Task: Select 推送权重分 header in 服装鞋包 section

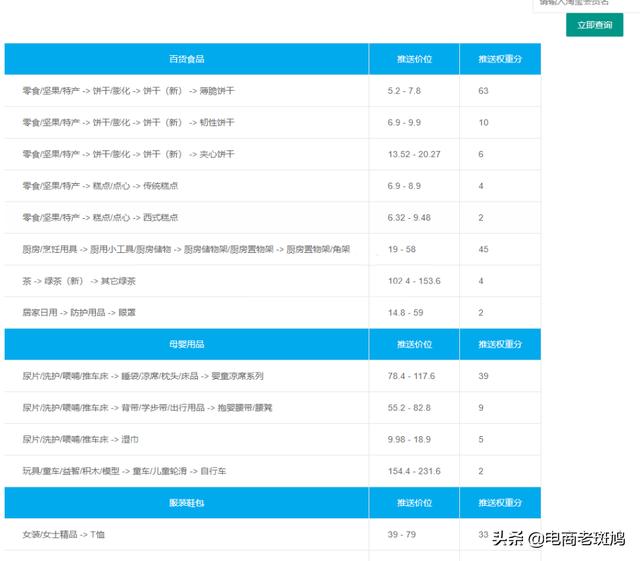Action: tap(500, 503)
